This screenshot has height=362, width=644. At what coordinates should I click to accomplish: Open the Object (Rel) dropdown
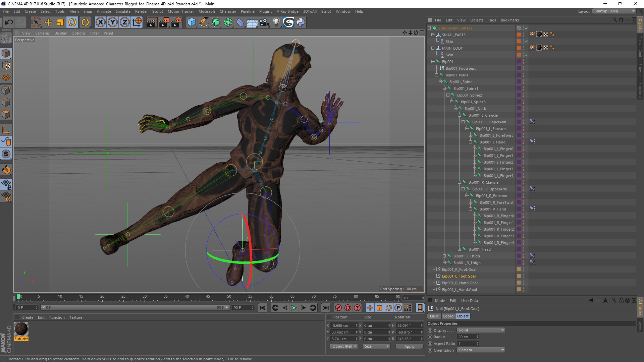tap(344, 347)
